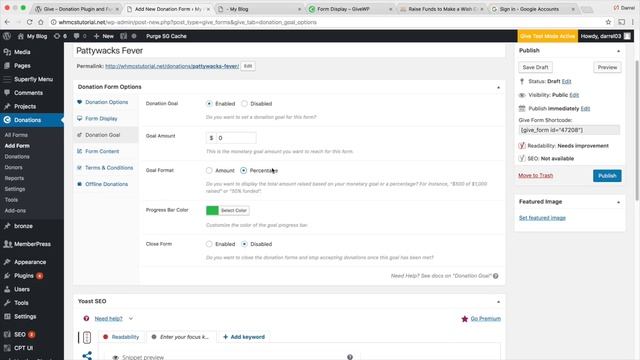Click the plus New content button
This screenshot has width=640, height=360.
104,36
